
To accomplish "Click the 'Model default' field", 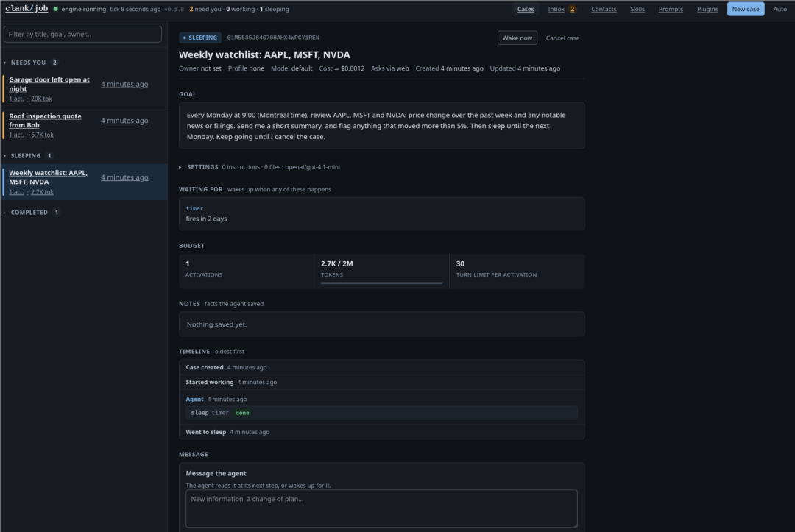I will (x=291, y=68).
